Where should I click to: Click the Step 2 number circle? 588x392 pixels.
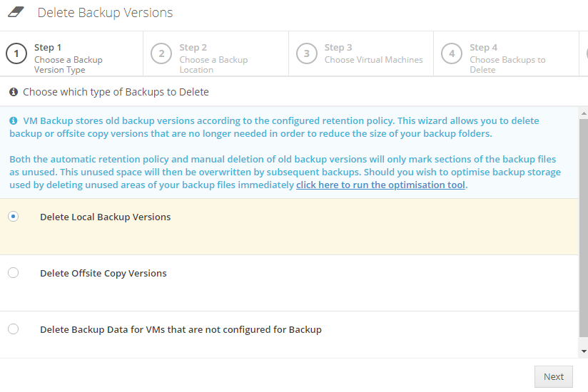tap(161, 53)
